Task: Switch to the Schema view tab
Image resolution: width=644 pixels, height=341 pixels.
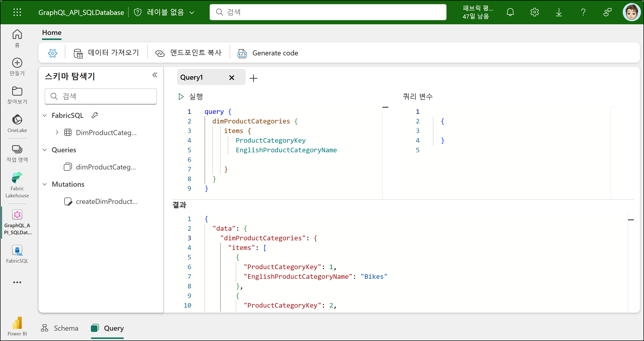Action: click(x=60, y=328)
